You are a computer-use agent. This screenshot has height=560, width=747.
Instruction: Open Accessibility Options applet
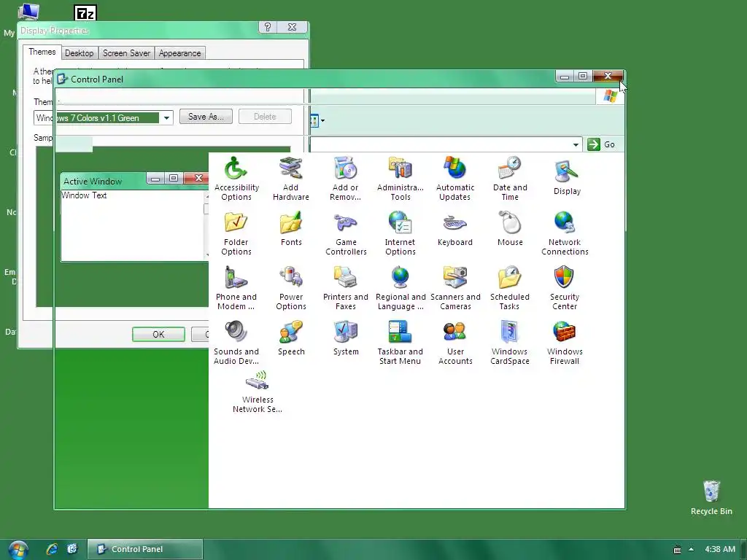pyautogui.click(x=236, y=179)
